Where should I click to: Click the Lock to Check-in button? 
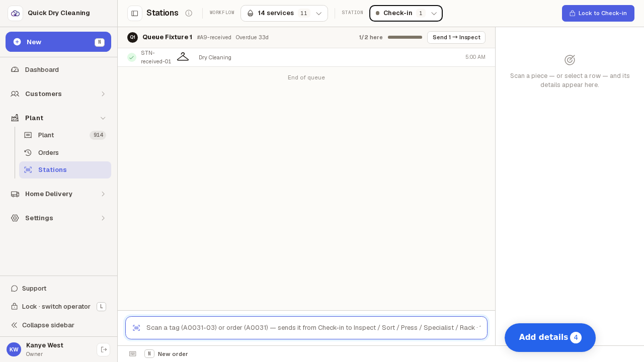(x=598, y=13)
